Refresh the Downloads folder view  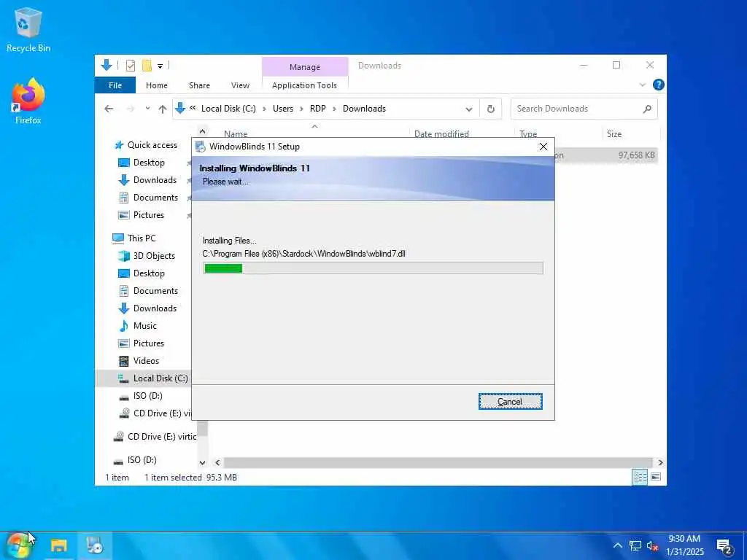tap(491, 109)
